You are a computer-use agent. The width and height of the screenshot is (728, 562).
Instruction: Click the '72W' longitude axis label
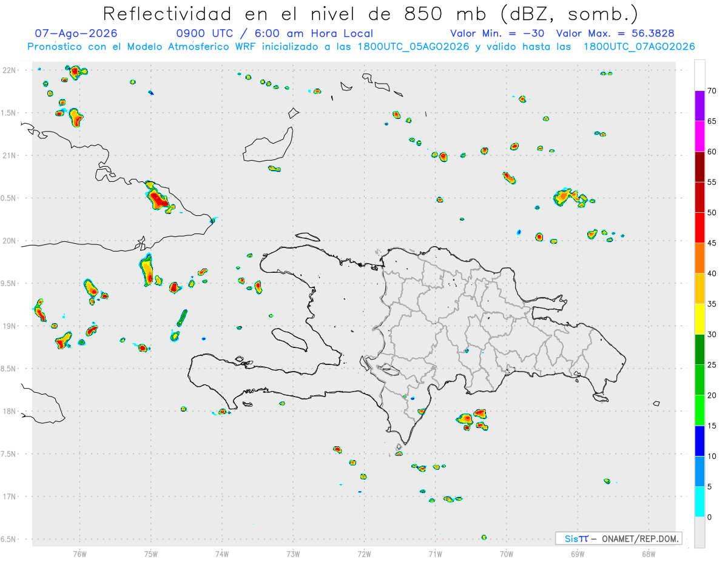pos(364,553)
